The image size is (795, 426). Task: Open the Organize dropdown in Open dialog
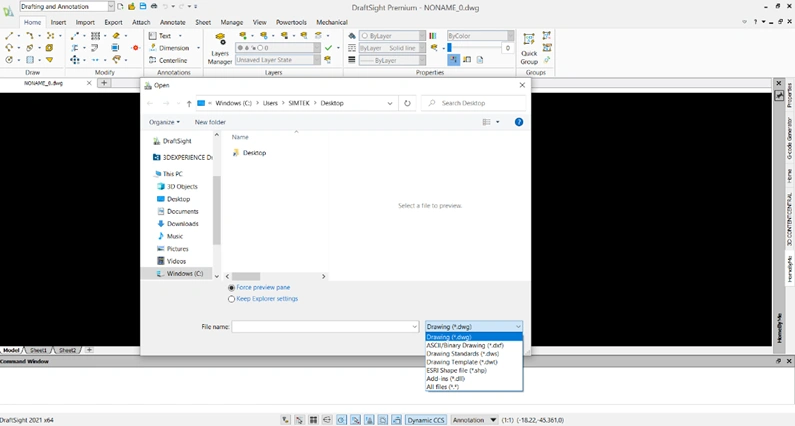point(164,122)
